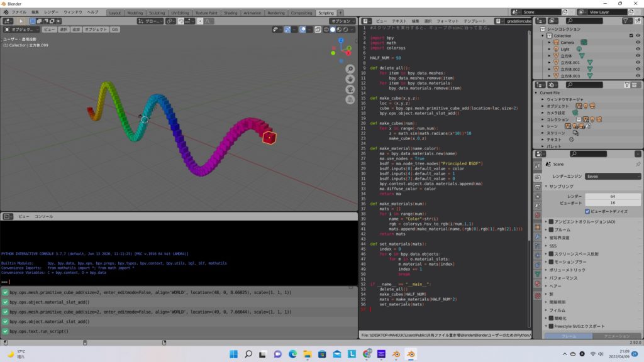The image size is (644, 362).
Task: Open the レンダー menu in top bar
Action: (x=52, y=13)
